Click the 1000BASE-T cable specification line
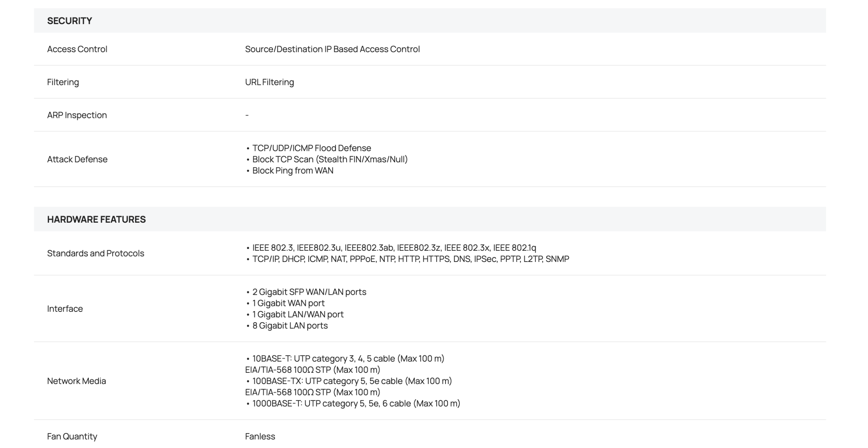The image size is (868, 448). [356, 403]
